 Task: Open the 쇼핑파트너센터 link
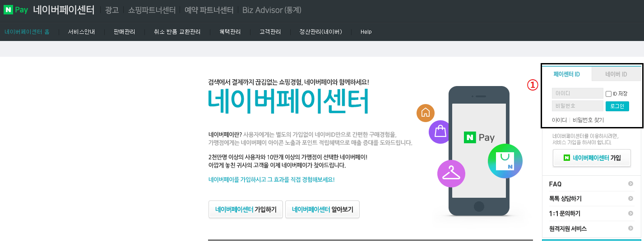pyautogui.click(x=152, y=10)
